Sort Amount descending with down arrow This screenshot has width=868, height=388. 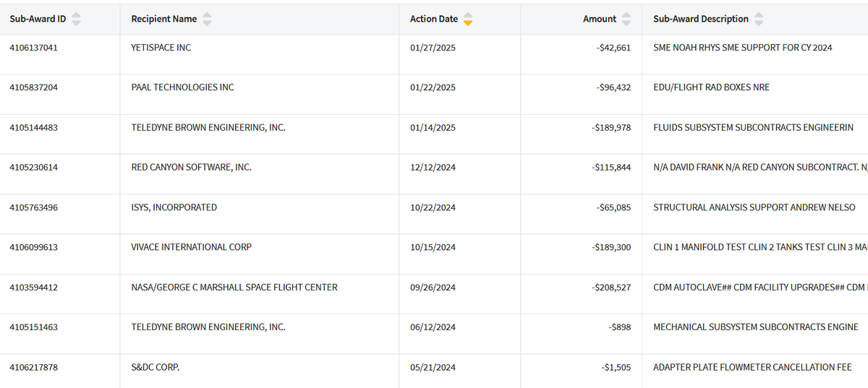pyautogui.click(x=626, y=23)
